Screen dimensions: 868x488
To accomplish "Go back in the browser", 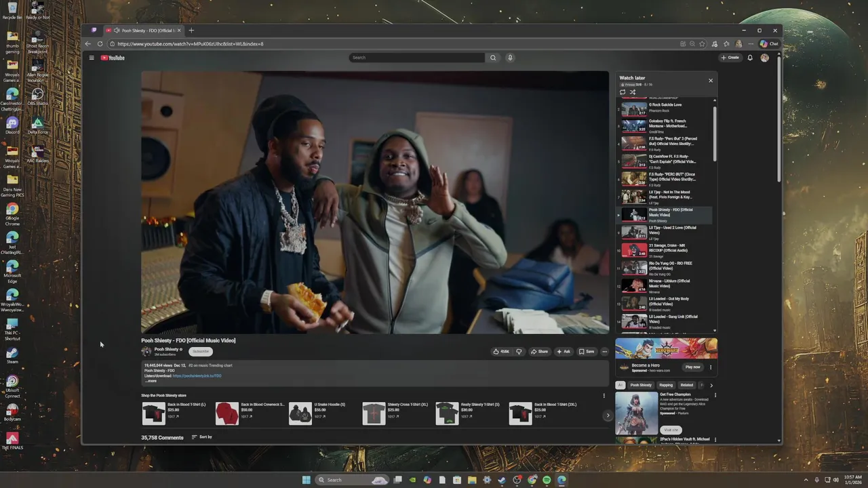I will pyautogui.click(x=87, y=44).
